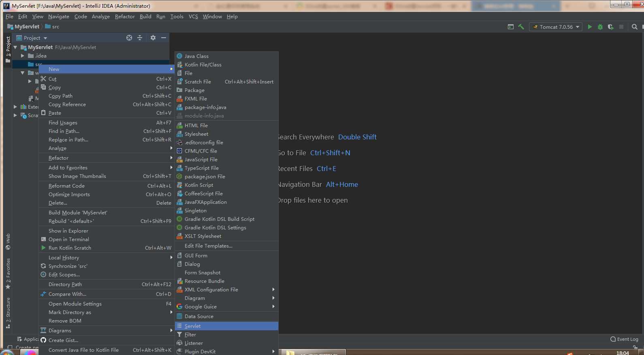Viewport: 644px width, 355px height.
Task: Collapse the MyServlet root tree node
Action: coord(15,47)
